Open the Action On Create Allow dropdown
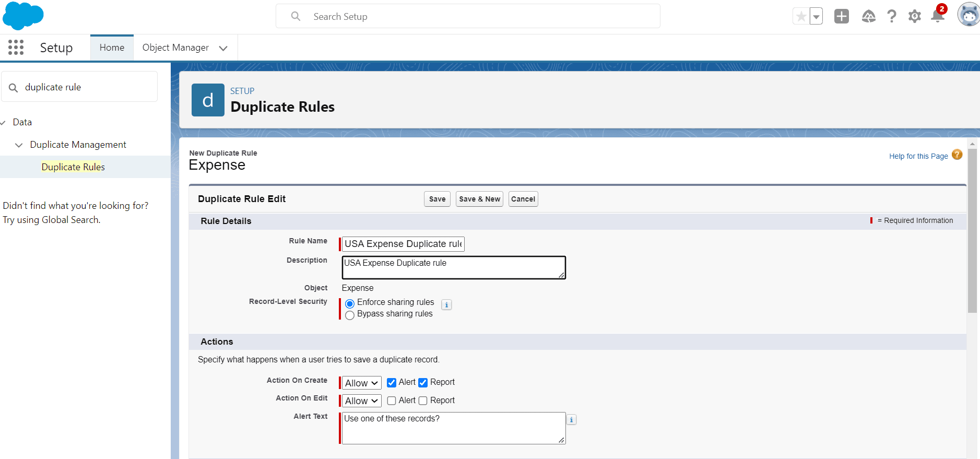Screen dimensions: 980x459 pyautogui.click(x=361, y=383)
